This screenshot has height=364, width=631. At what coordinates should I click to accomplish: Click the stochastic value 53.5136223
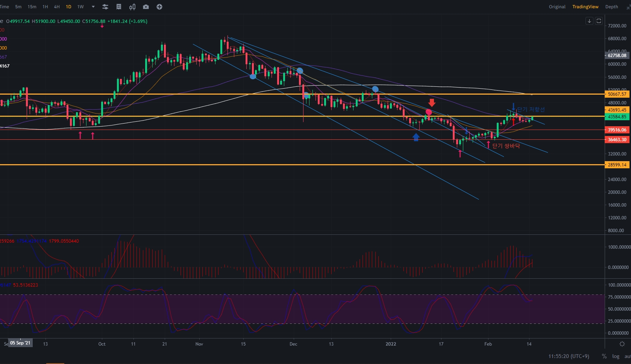point(26,285)
